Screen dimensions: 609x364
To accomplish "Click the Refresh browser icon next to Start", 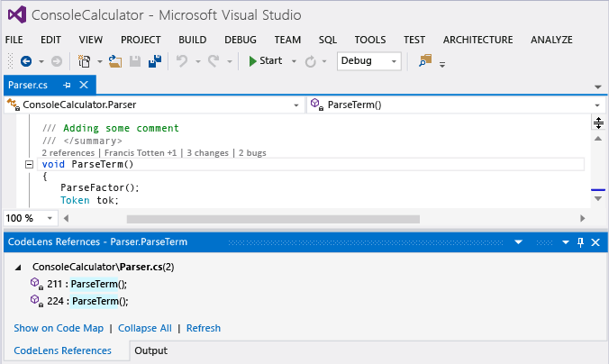I will coord(310,61).
